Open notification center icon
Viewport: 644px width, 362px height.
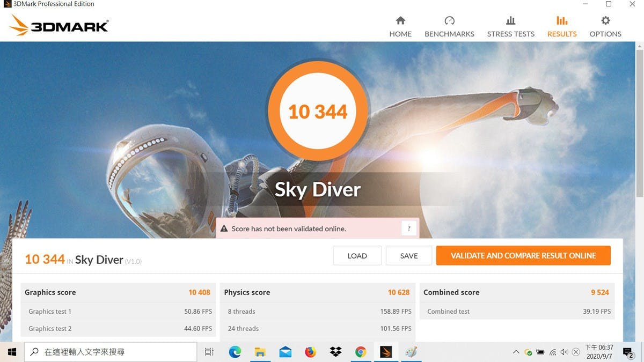click(x=628, y=352)
